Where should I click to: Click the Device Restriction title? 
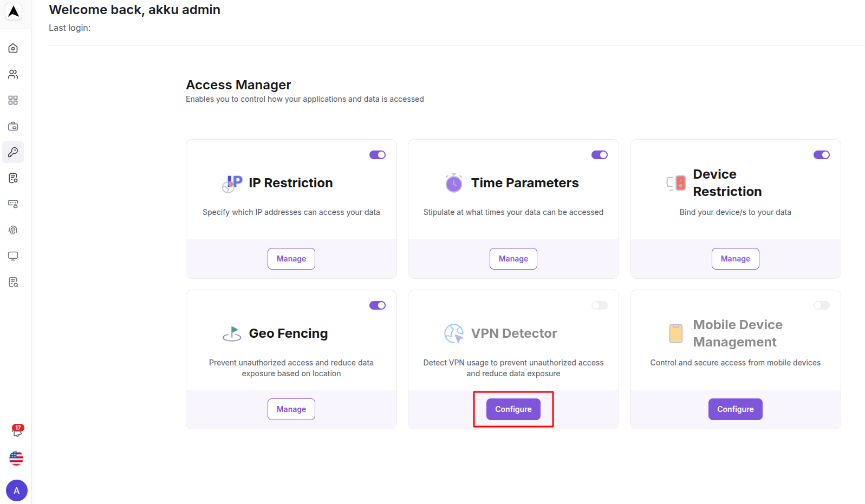(x=727, y=183)
